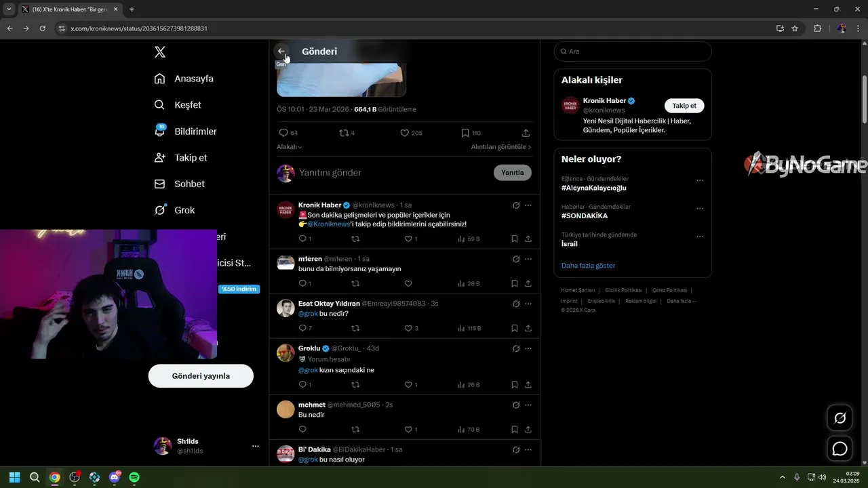Open Chrome extensions puzzle icon

pos(817,28)
